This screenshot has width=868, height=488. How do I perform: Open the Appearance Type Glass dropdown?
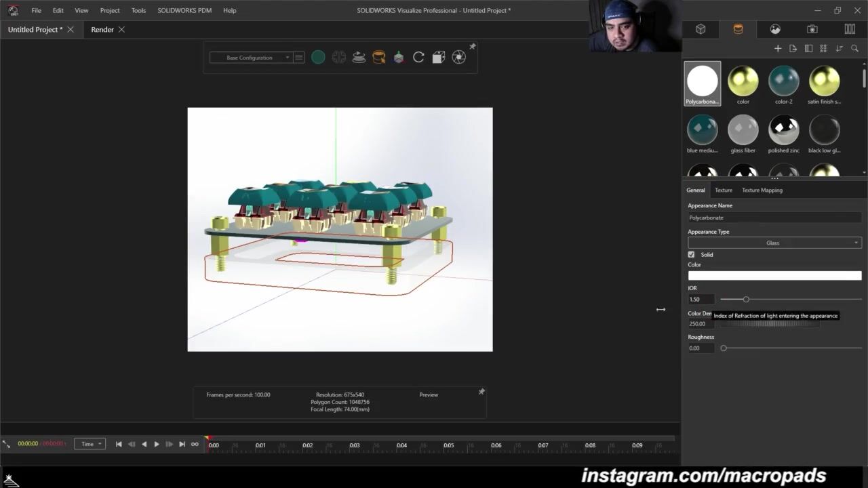tap(774, 243)
